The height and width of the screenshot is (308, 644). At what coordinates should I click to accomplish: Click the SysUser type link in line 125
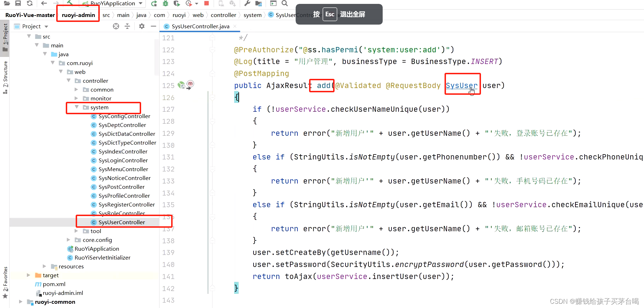pos(462,85)
